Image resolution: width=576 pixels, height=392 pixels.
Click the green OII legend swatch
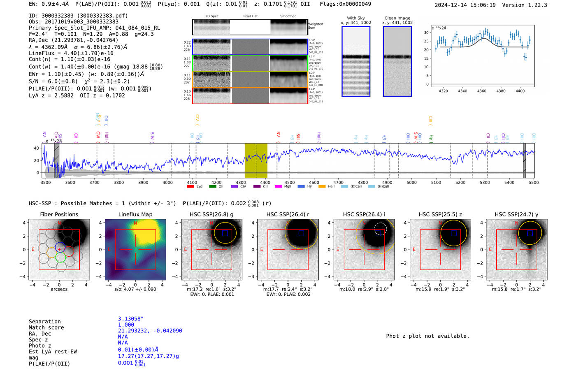click(x=212, y=186)
